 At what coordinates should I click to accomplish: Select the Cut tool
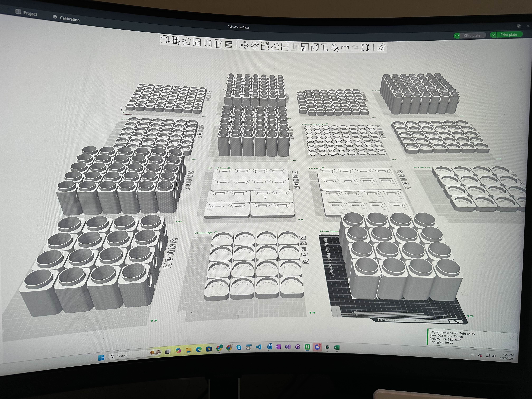pyautogui.click(x=285, y=47)
